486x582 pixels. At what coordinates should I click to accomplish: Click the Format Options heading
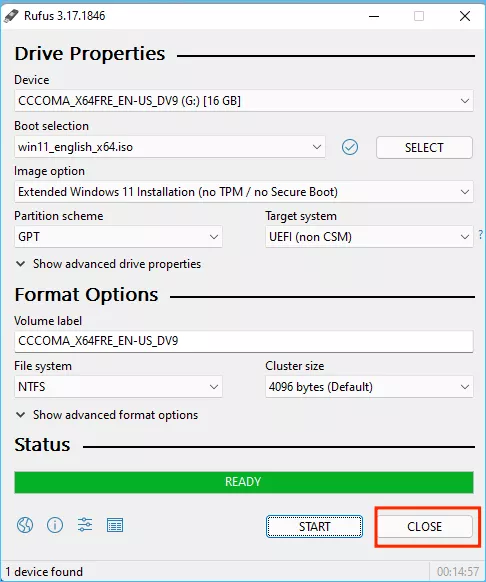tap(86, 295)
